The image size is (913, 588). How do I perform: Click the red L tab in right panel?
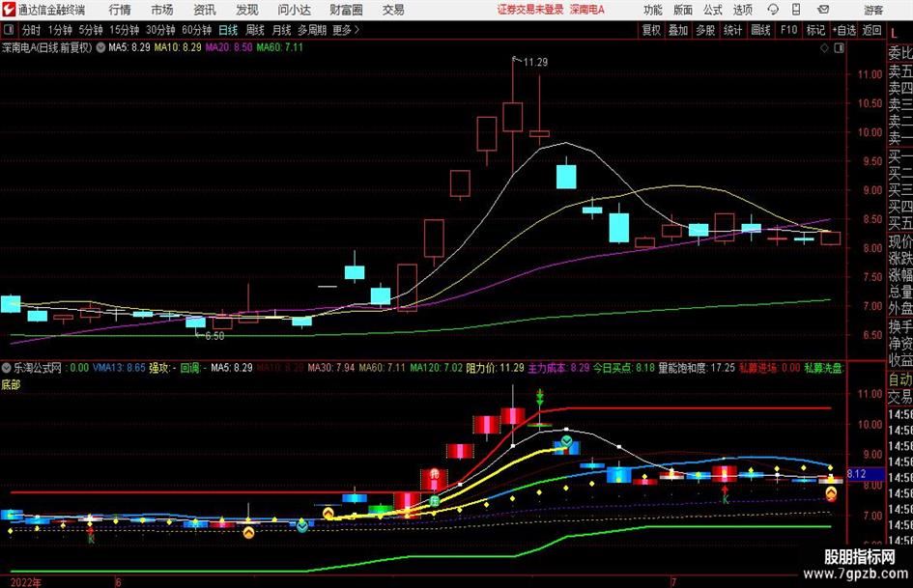(894, 34)
